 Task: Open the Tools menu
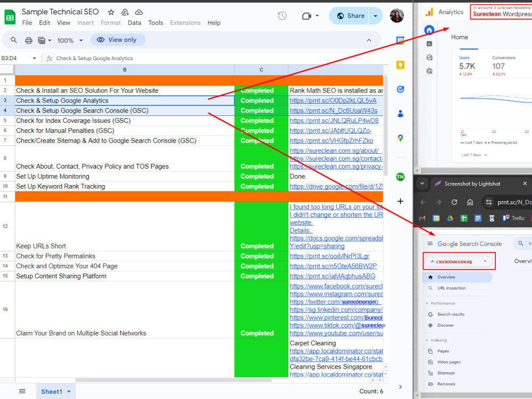[x=155, y=23]
